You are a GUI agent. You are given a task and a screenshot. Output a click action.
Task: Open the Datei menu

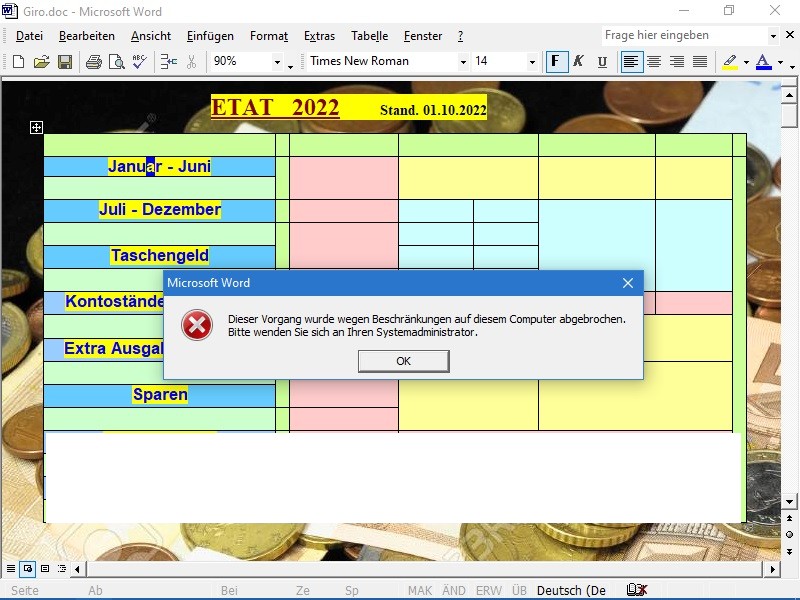point(29,36)
